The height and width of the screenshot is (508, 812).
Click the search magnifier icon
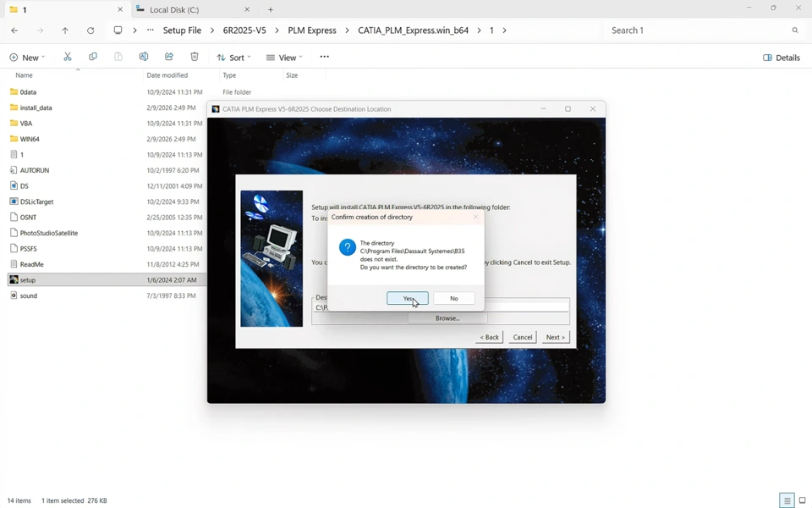[x=795, y=30]
